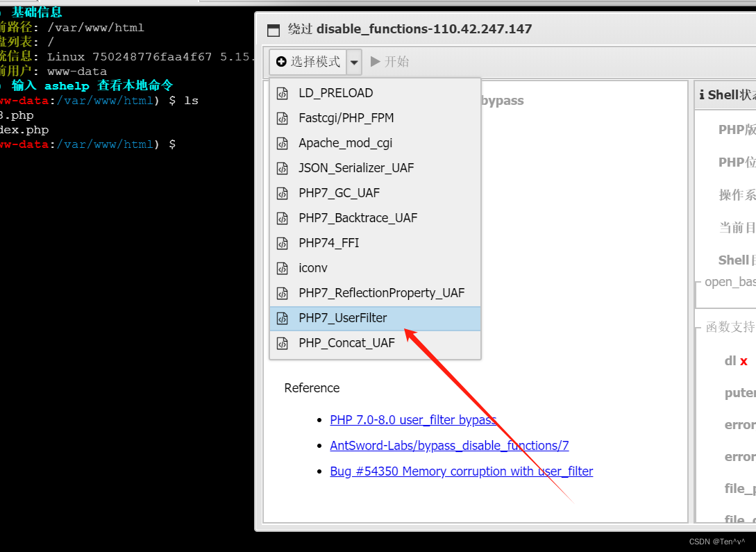Viewport: 756px width, 552px height.
Task: Open the AntSword-Labs bypass_disable_functions link
Action: (449, 445)
